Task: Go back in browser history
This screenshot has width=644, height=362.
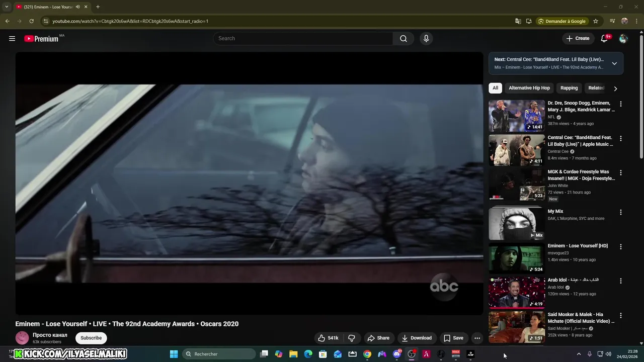Action: (x=7, y=21)
